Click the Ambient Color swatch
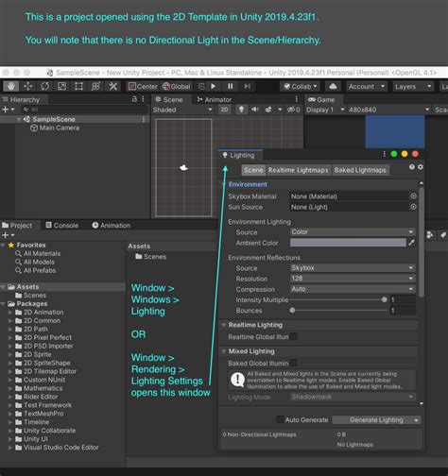Viewport: 448px width, 476px height. pos(348,243)
